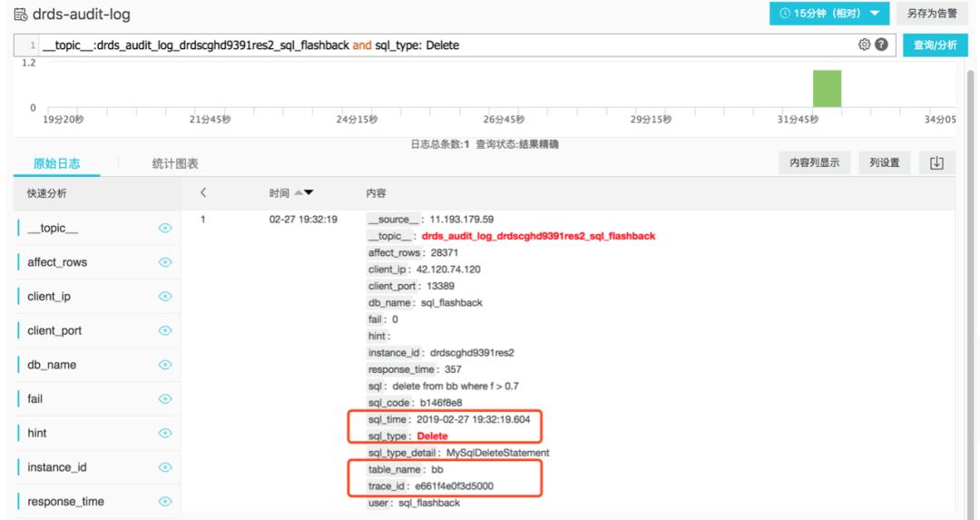Screen dimensions: 980x520
Task: Click the 内容 column header
Action: (377, 193)
